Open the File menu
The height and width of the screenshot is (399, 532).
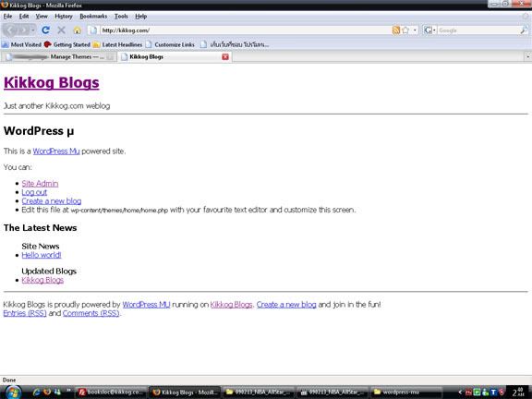[x=7, y=17]
